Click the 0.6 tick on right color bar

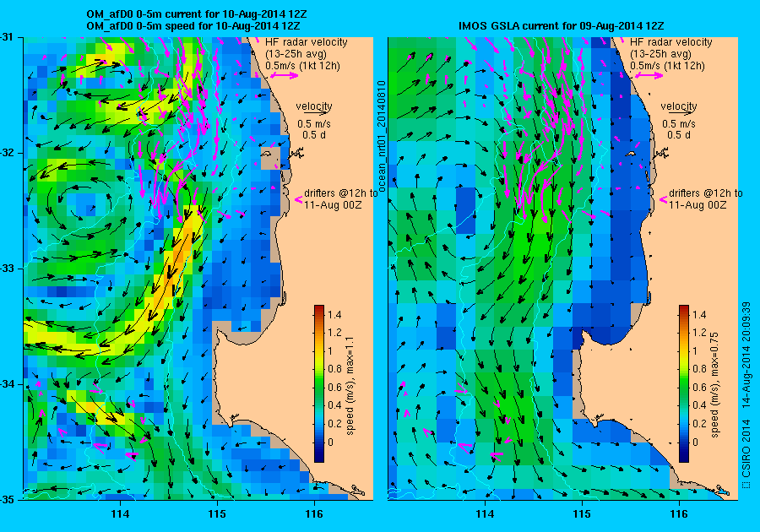click(x=699, y=387)
